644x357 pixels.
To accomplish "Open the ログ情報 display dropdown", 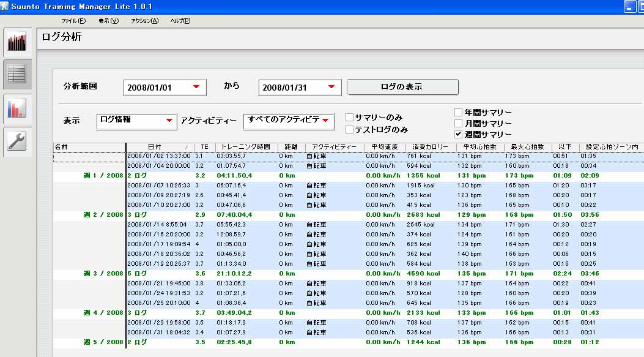I will [169, 121].
